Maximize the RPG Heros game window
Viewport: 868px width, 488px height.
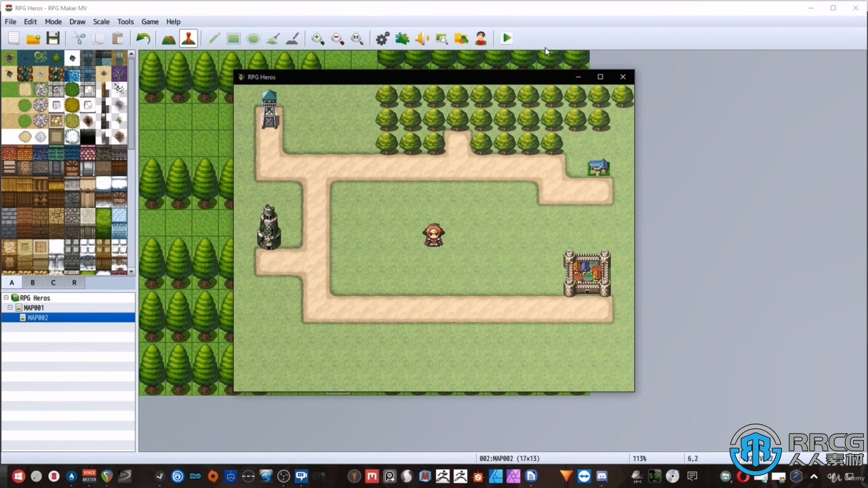click(x=600, y=77)
